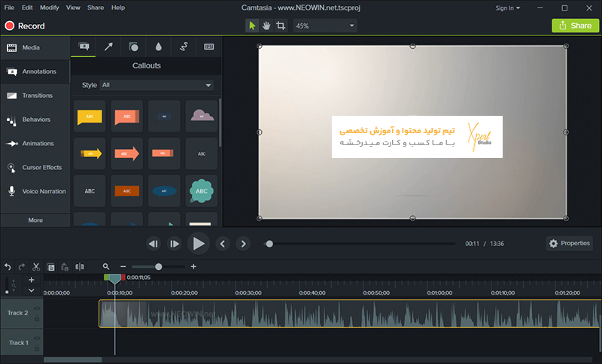Viewport: 602px width, 364px height.
Task: Open the canvas zoom 45% dropdown
Action: point(325,26)
